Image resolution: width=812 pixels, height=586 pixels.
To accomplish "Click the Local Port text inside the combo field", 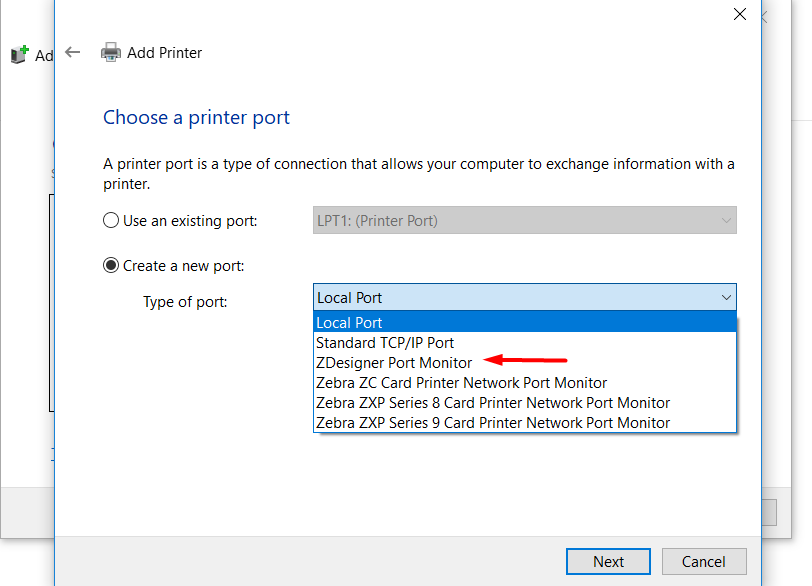I will pyautogui.click(x=349, y=297).
